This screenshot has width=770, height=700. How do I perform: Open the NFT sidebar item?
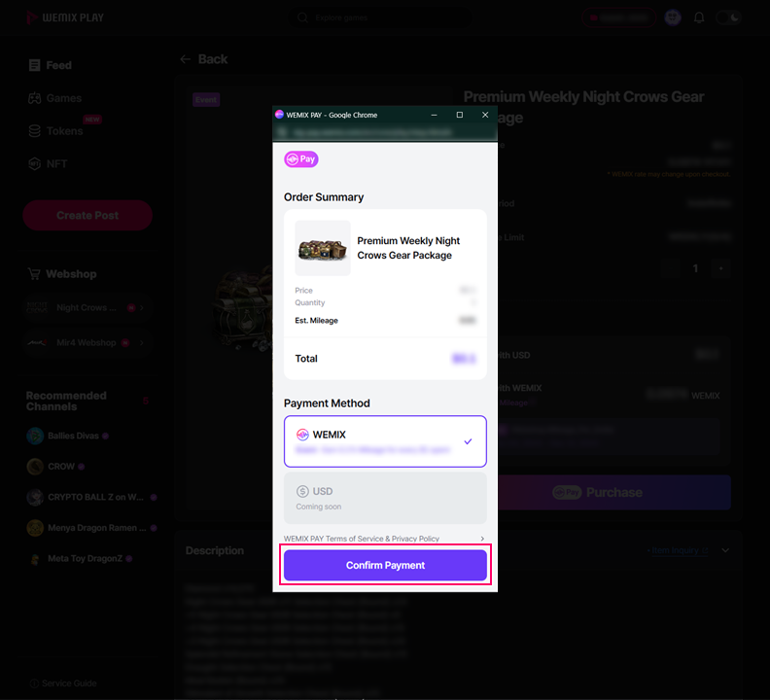tap(48, 164)
